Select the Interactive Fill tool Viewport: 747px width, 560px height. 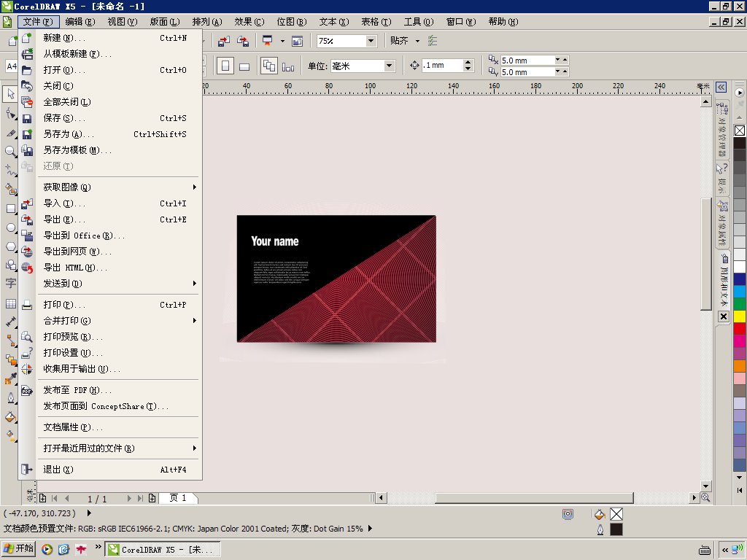[10, 436]
